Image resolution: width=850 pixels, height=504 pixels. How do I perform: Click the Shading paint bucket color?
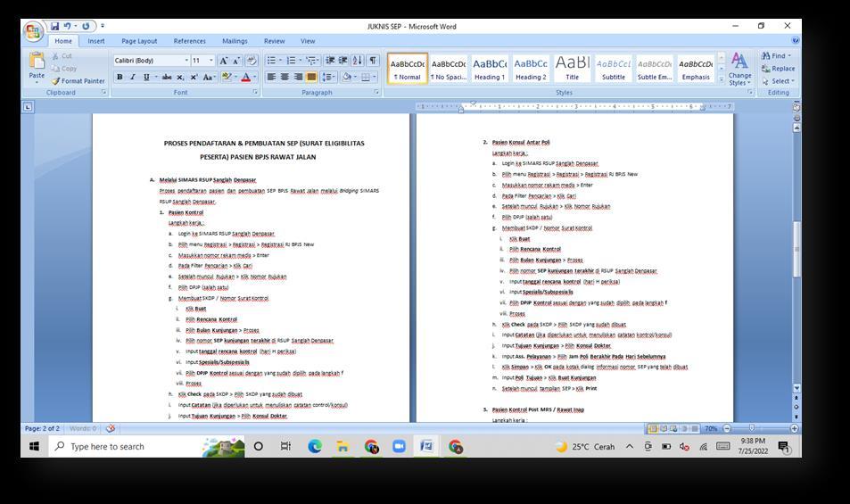[346, 77]
